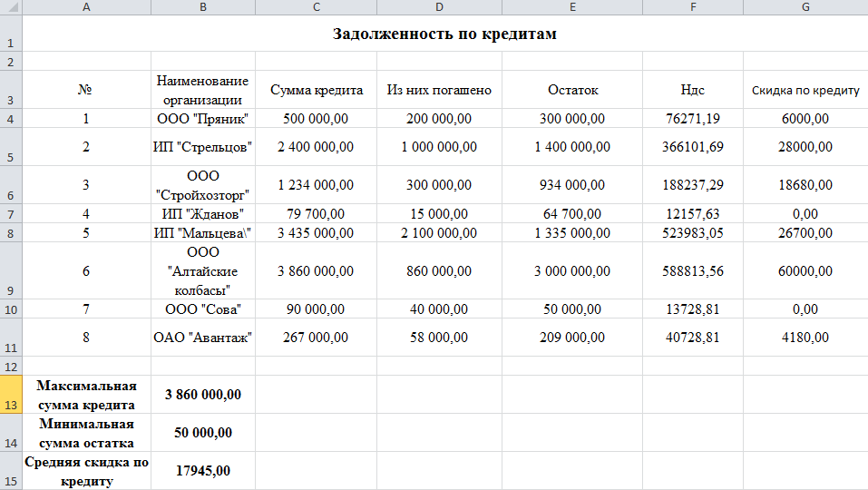868x490 pixels.
Task: Select credit sum 3 435 000,00
Action: tap(316, 232)
